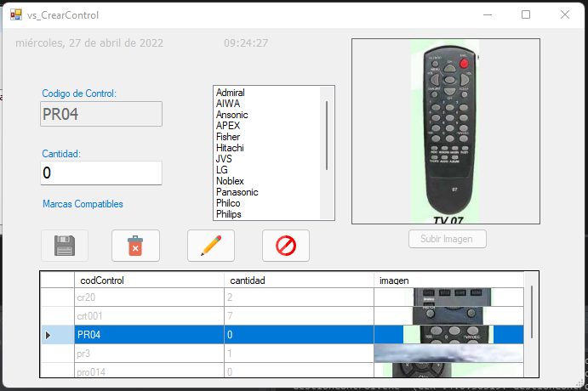The width and height of the screenshot is (588, 391).
Task: Click cantidad value 2 in cr20 row
Action: click(x=299, y=297)
